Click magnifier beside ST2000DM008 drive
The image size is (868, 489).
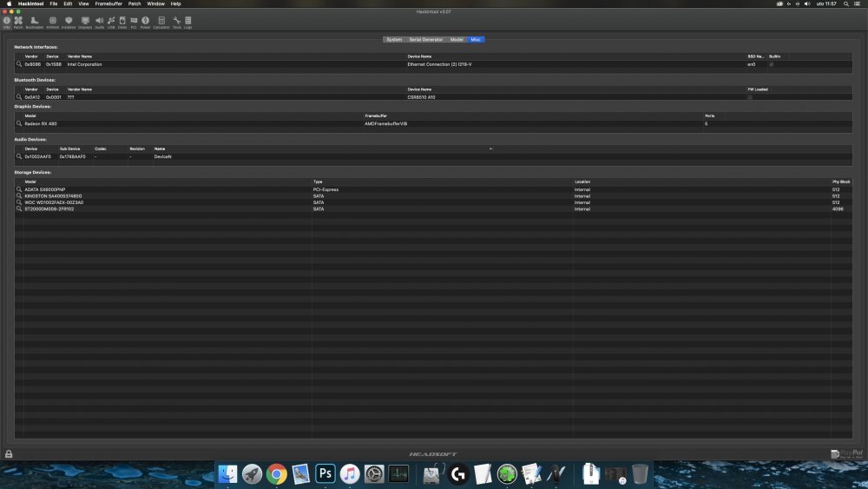19,208
